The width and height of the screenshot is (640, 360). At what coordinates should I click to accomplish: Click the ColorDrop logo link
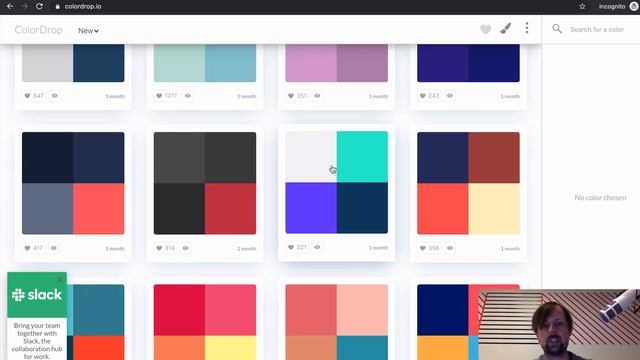(x=38, y=30)
